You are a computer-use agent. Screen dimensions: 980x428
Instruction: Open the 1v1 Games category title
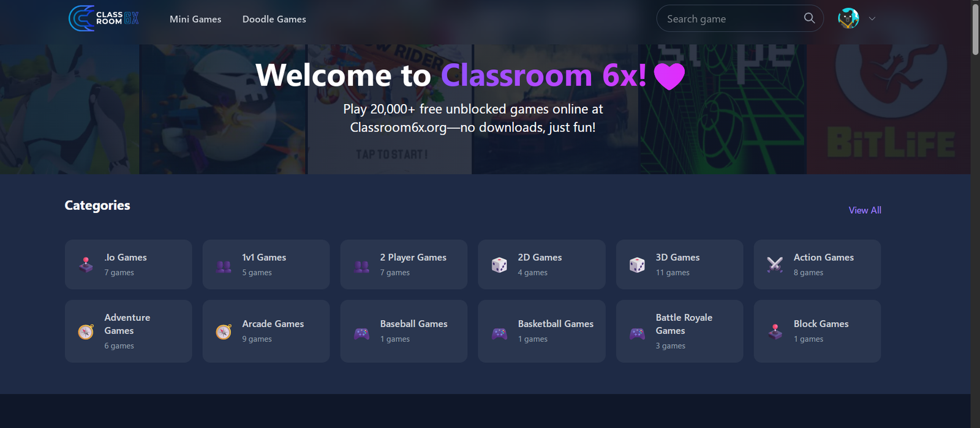click(x=264, y=257)
